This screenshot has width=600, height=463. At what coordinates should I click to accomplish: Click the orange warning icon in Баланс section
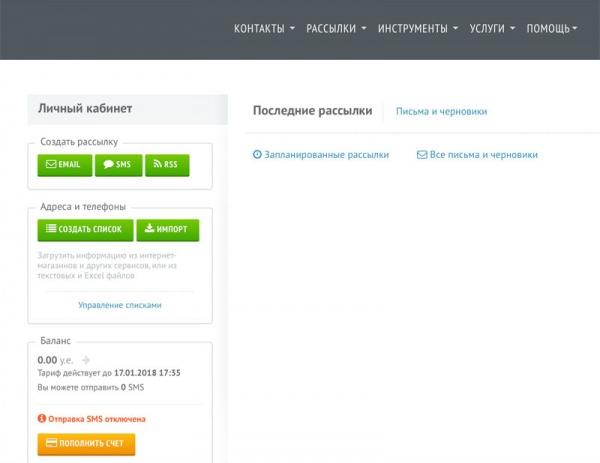[x=42, y=419]
